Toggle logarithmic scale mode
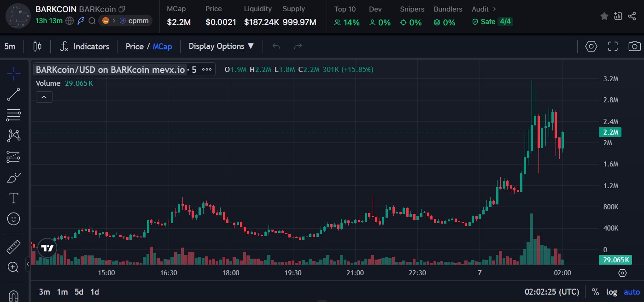 point(611,292)
